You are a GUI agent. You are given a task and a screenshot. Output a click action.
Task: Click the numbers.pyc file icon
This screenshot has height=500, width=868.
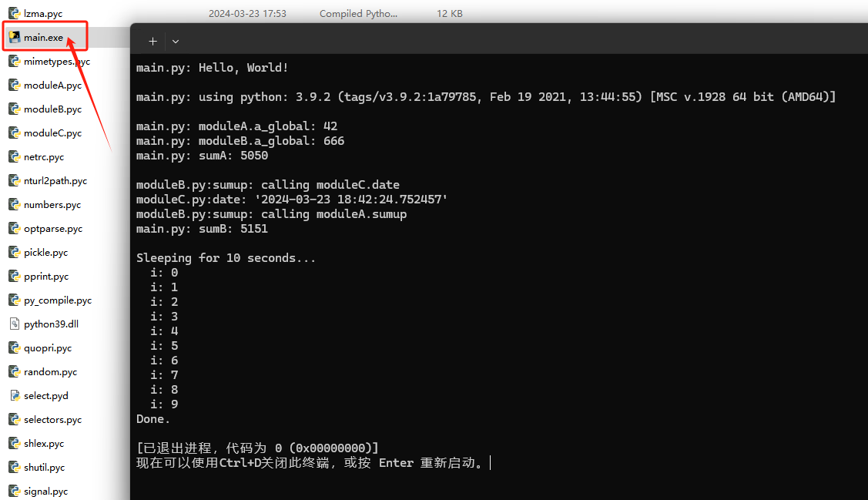(x=15, y=204)
